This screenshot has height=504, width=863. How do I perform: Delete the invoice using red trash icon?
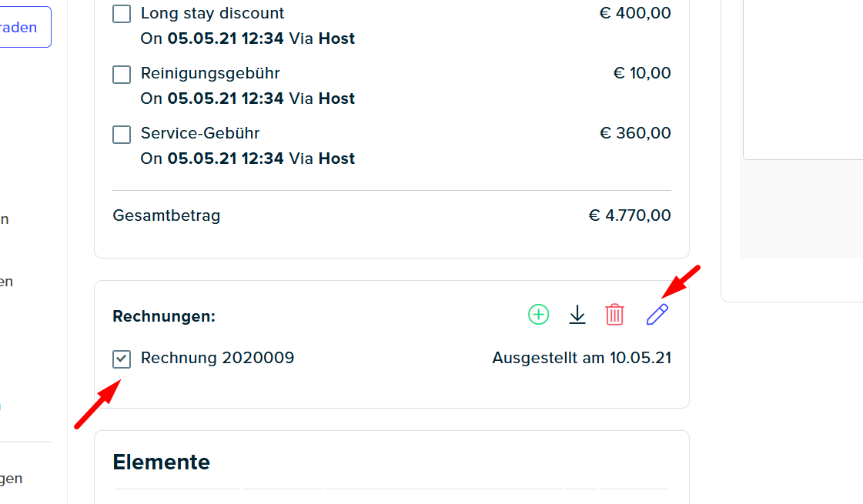tap(614, 315)
